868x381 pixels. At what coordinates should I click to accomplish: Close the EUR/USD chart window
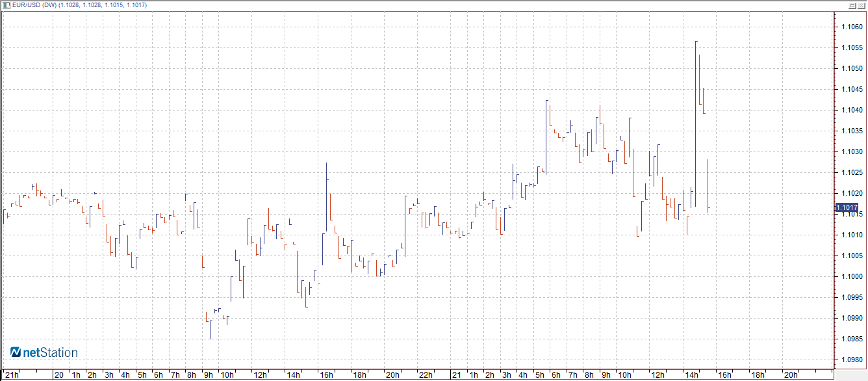(861, 5)
